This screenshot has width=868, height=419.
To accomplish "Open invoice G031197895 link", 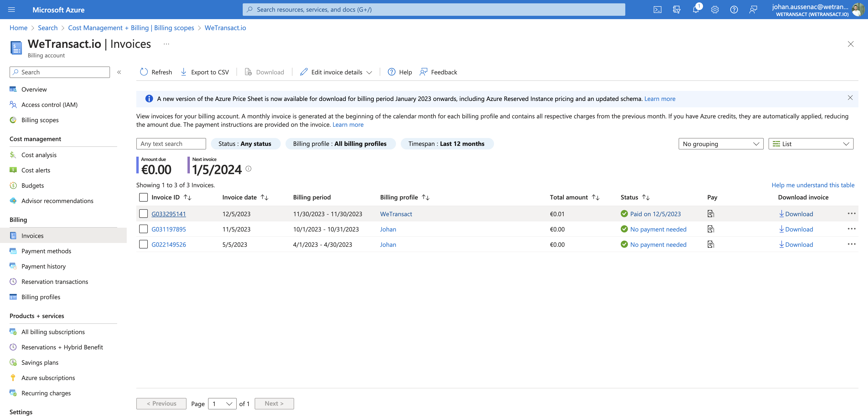I will coord(169,229).
